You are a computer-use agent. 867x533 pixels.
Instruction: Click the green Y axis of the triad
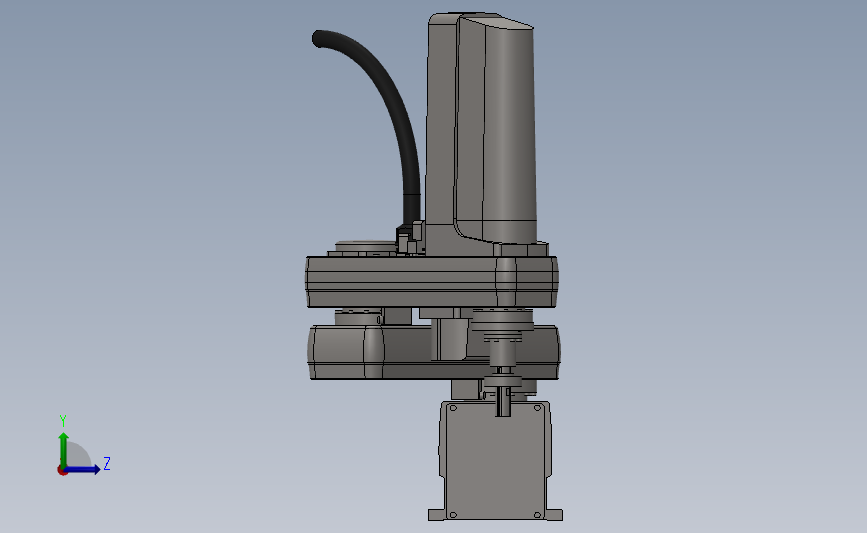[x=64, y=450]
